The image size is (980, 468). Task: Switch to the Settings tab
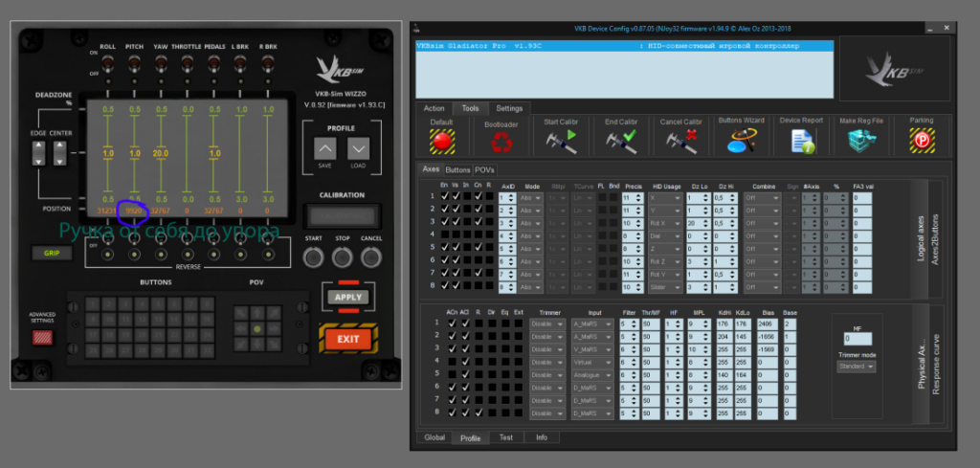pyautogui.click(x=509, y=108)
